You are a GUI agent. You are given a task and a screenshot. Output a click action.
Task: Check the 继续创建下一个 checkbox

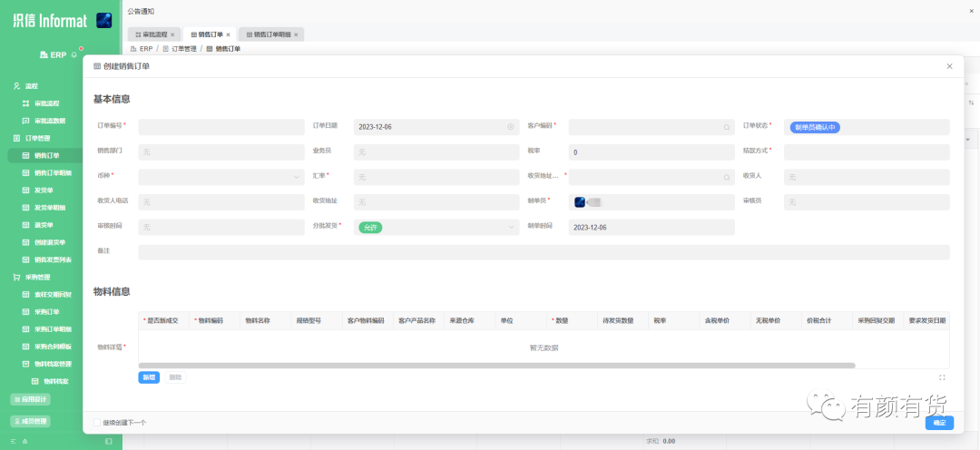point(97,422)
